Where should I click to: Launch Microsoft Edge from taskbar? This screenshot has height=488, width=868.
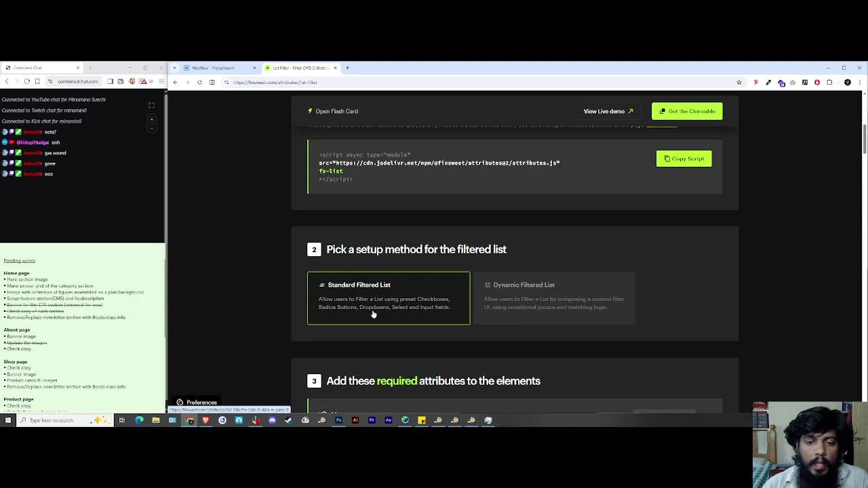(139, 420)
